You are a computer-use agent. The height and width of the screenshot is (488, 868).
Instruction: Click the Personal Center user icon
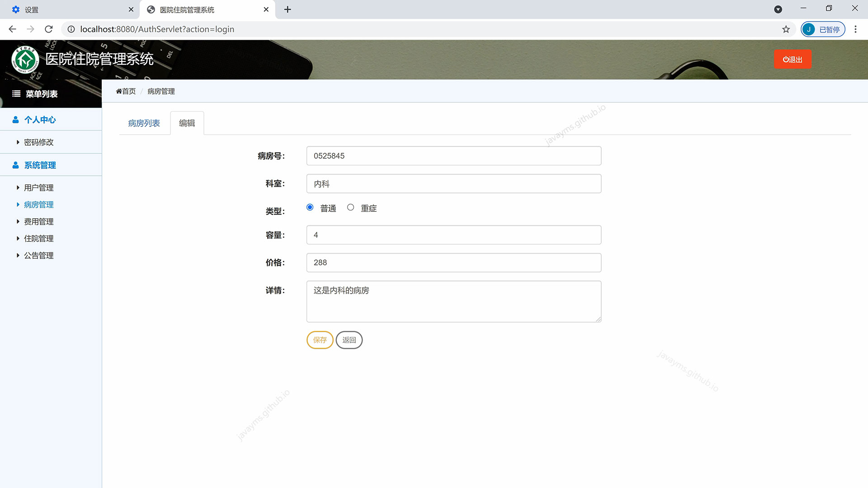(15, 120)
